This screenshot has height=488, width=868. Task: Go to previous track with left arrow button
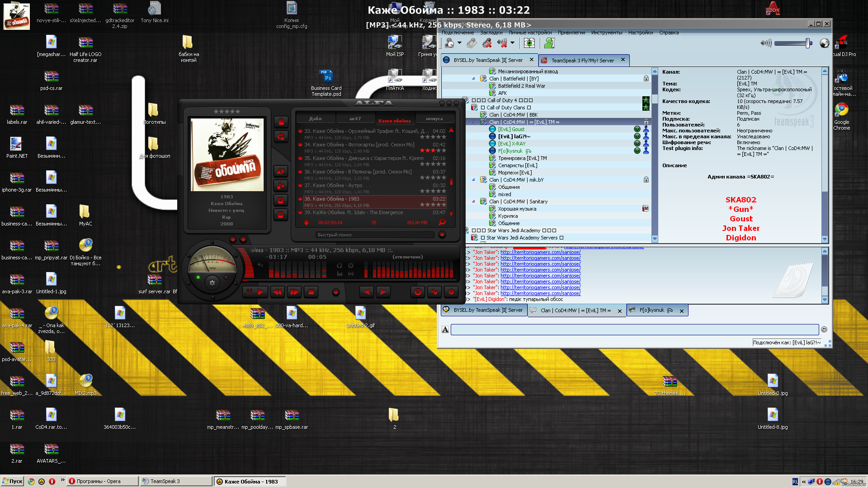click(367, 292)
